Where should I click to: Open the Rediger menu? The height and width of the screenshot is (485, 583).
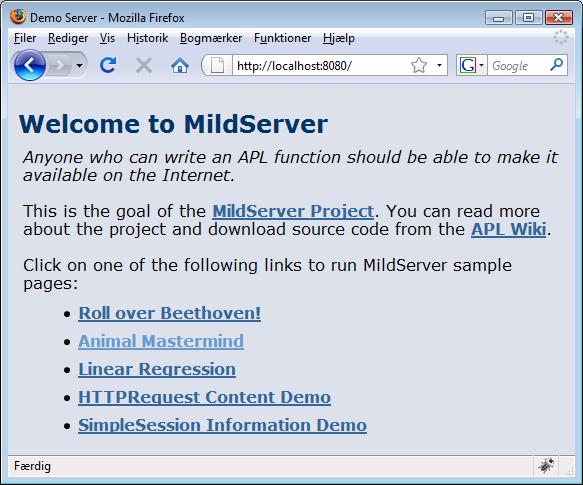click(x=68, y=38)
